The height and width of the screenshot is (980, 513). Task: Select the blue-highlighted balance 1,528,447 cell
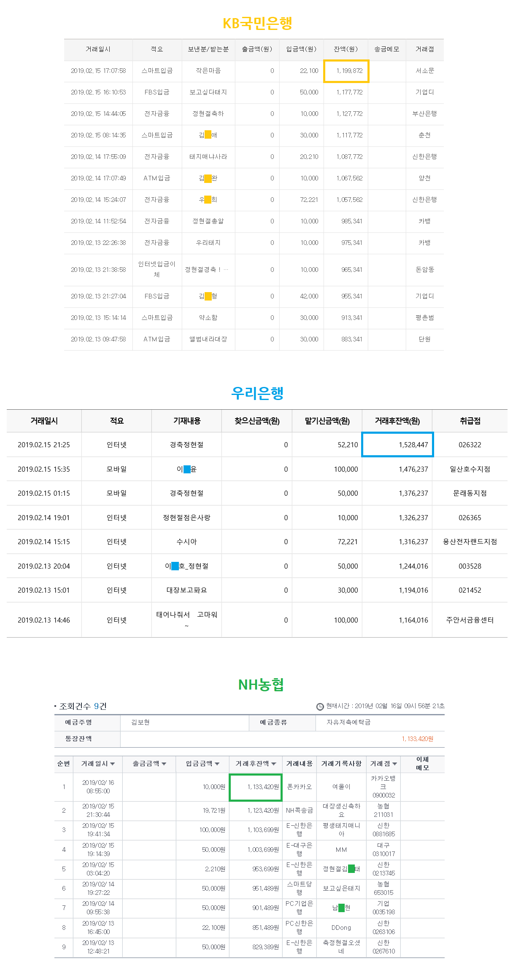(397, 445)
